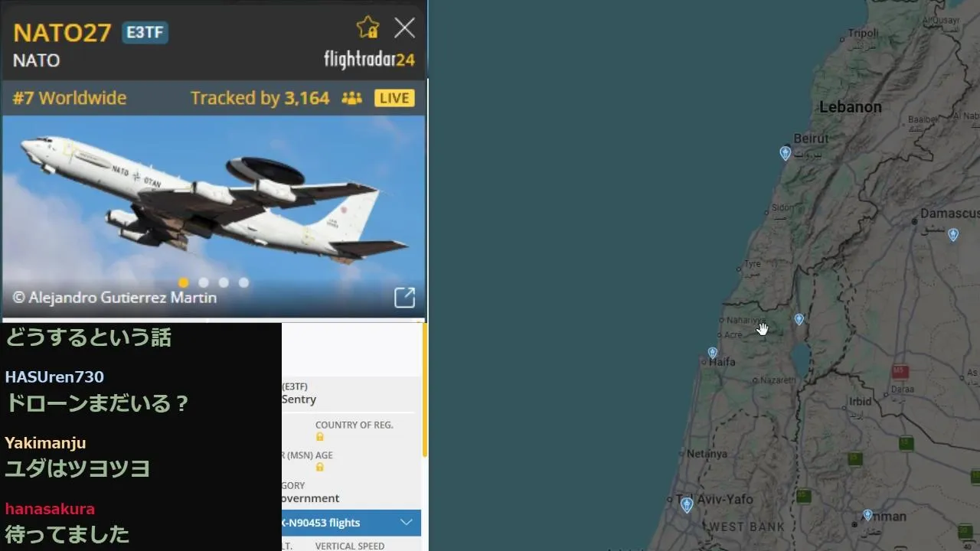The image size is (980, 551).
Task: Click the E3TF aircraft type badge
Action: coord(145,33)
